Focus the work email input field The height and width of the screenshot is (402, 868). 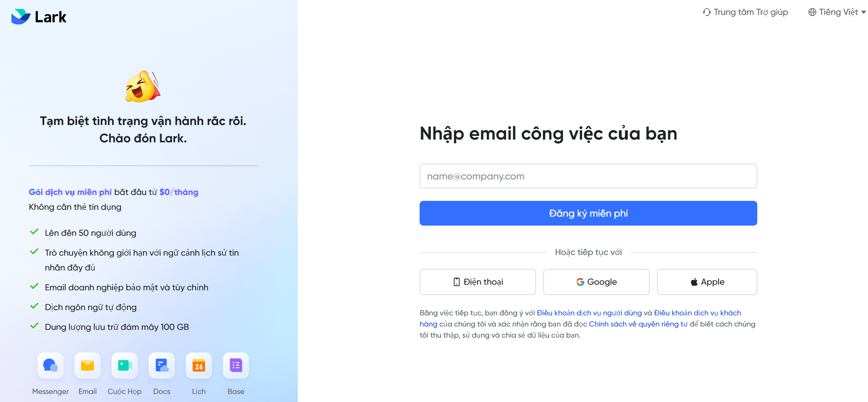click(x=588, y=176)
